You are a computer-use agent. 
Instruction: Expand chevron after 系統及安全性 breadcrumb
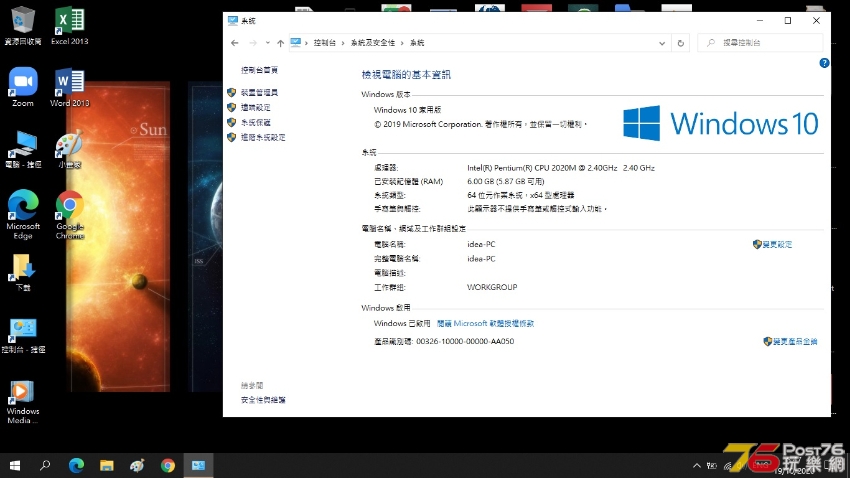click(402, 43)
